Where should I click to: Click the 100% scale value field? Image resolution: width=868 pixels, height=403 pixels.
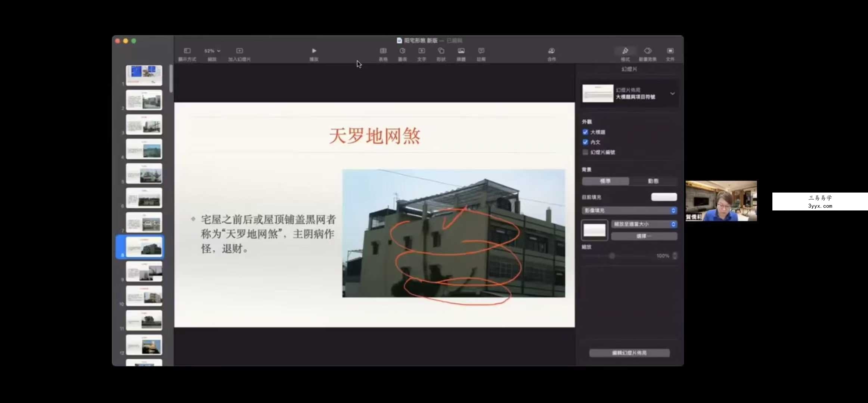click(x=663, y=256)
